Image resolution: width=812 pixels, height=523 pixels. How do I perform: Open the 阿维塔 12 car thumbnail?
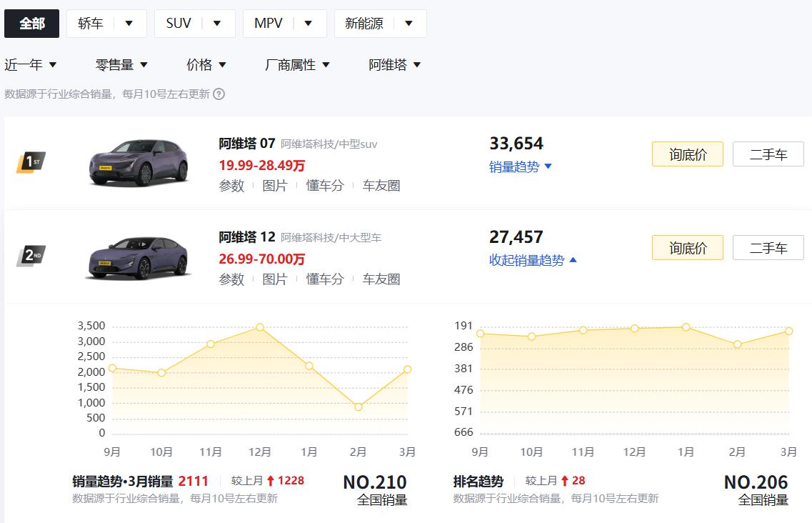tap(139, 258)
